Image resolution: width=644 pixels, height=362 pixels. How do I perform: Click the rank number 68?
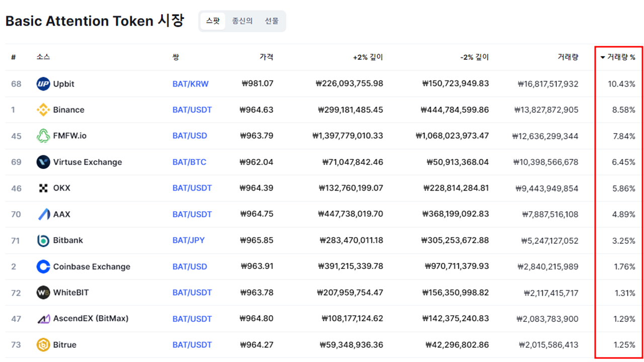[16, 84]
